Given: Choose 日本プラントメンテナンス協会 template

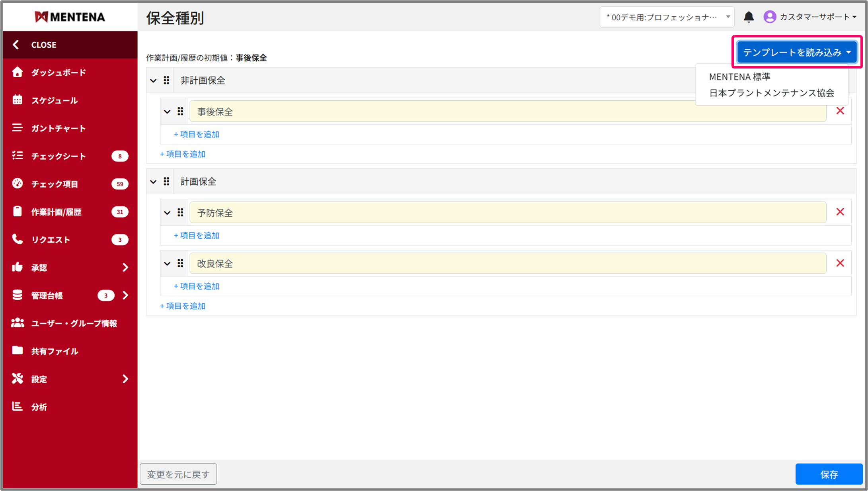Looking at the screenshot, I should pyautogui.click(x=771, y=93).
